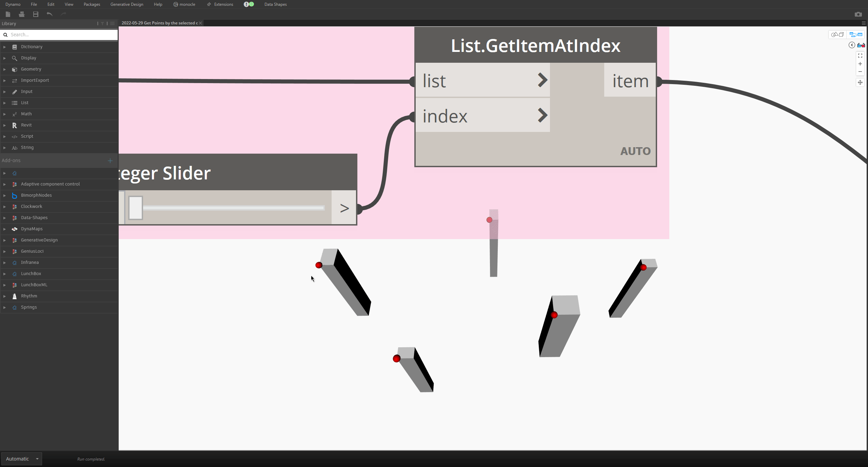This screenshot has width=868, height=467.
Task: Click the Integer Slider thumb handle
Action: point(136,208)
